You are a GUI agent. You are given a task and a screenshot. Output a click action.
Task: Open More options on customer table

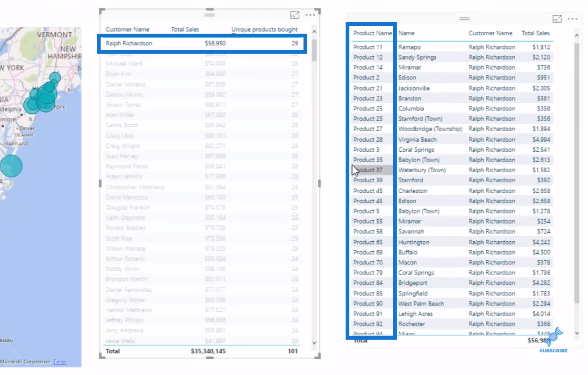click(310, 15)
